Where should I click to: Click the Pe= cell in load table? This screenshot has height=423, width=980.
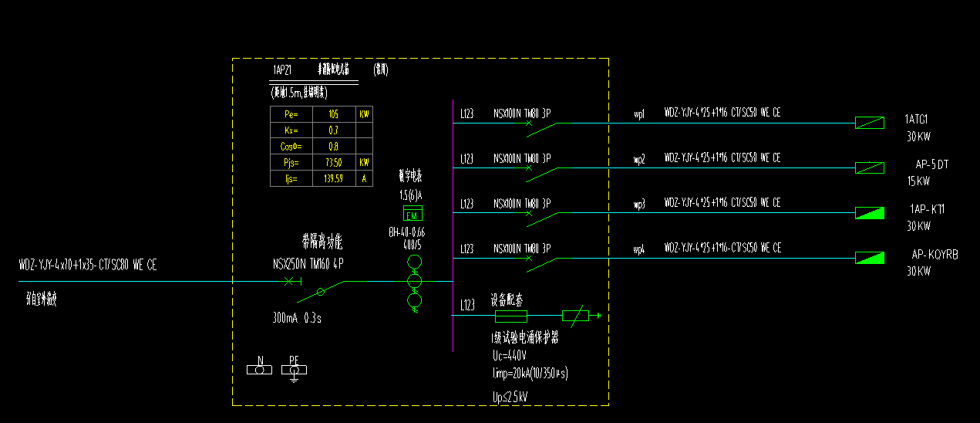click(x=291, y=114)
